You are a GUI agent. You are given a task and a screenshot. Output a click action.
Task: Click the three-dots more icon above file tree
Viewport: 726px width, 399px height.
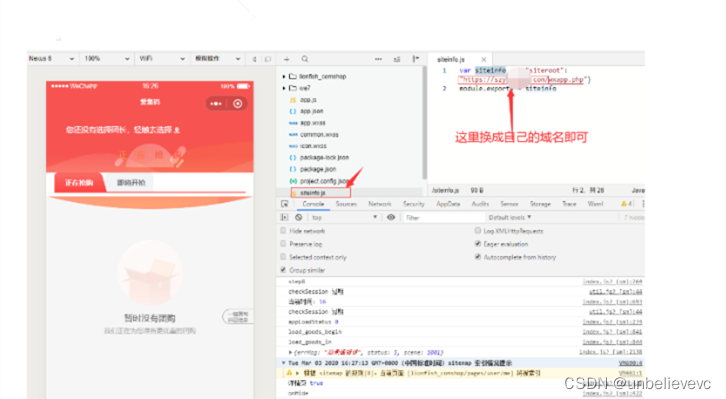[378, 59]
